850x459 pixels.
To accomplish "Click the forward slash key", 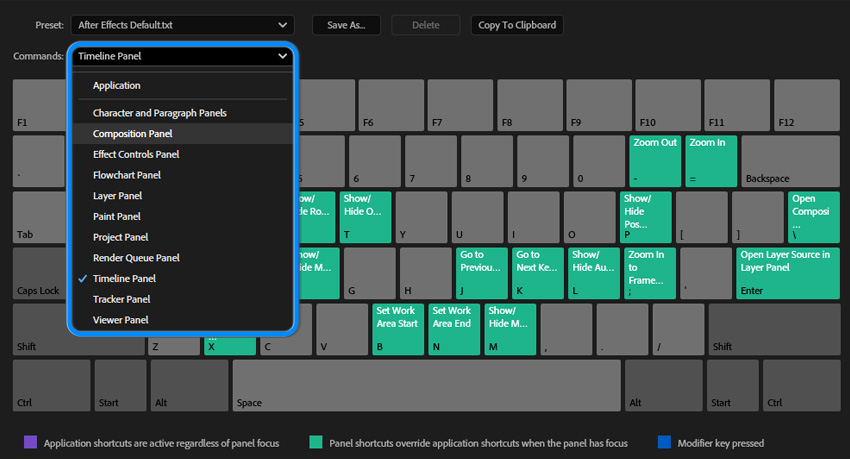I will 678,329.
